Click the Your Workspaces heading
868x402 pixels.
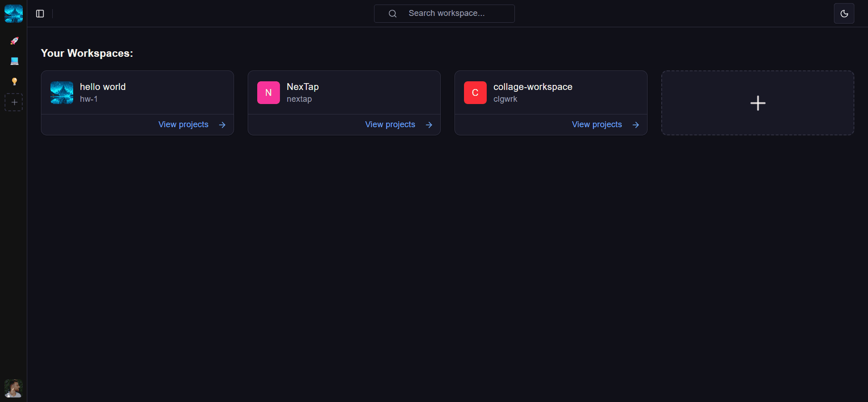point(87,53)
